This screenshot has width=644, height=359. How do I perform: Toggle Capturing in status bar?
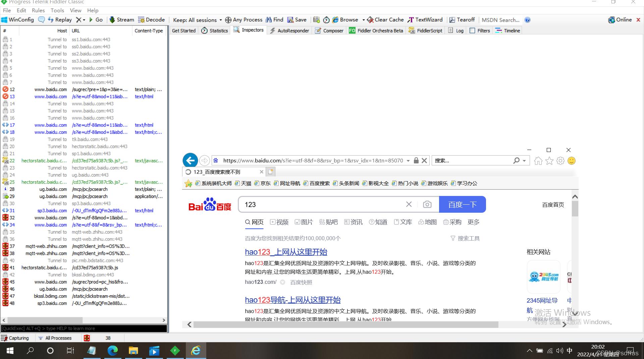[x=15, y=338]
